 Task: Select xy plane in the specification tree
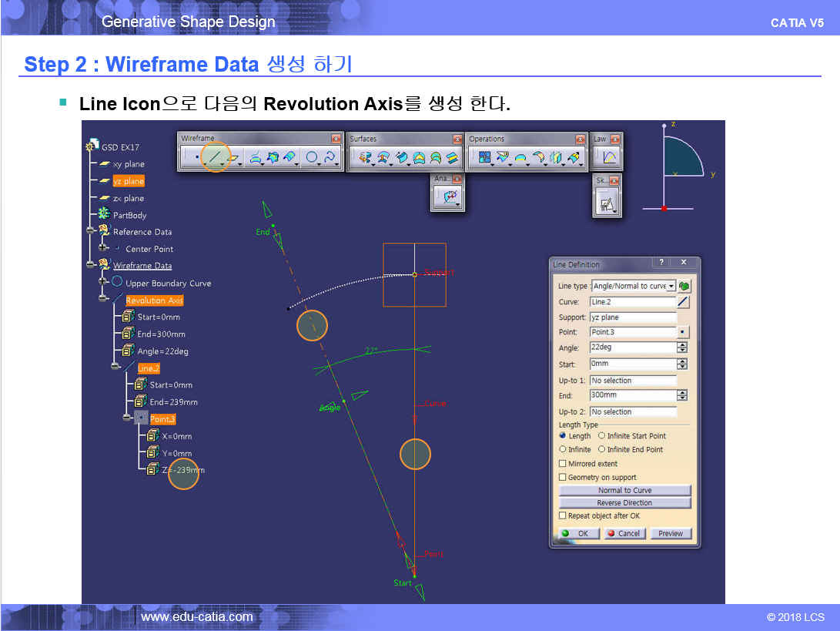click(x=128, y=164)
